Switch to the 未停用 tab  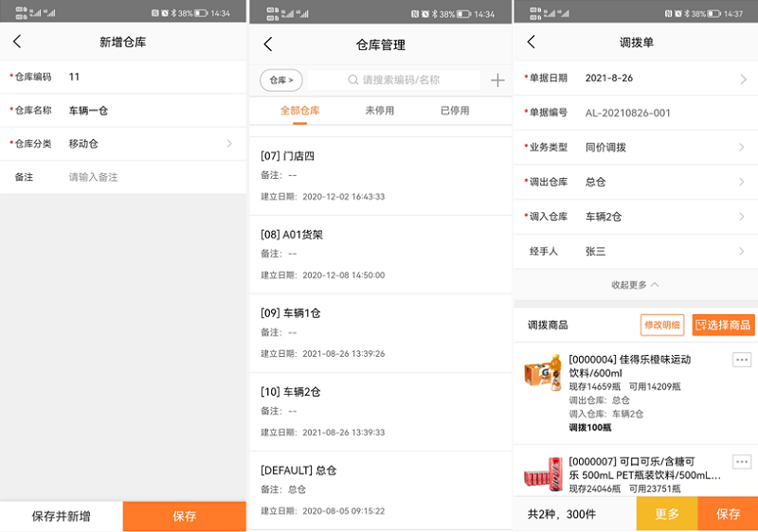pos(380,111)
